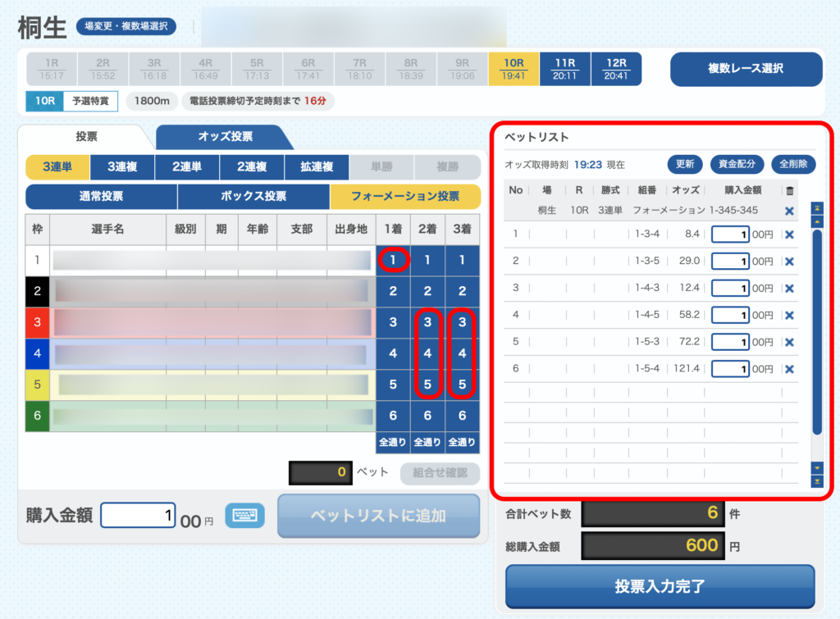The height and width of the screenshot is (619, 840).
Task: Toggle number 6 in the 2着 column
Action: 427,416
